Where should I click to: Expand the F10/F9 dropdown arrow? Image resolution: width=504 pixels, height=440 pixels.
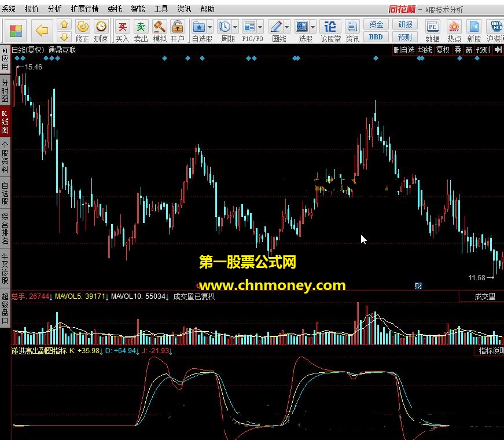pos(260,27)
